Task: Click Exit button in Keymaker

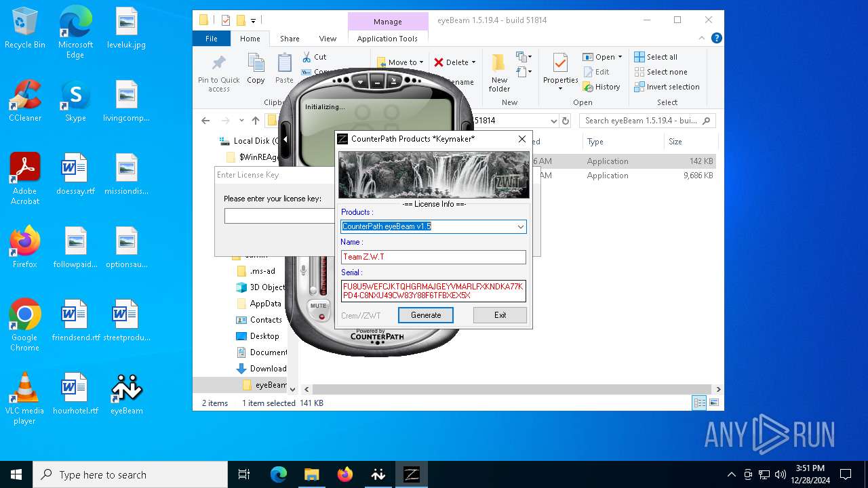Action: pyautogui.click(x=500, y=315)
